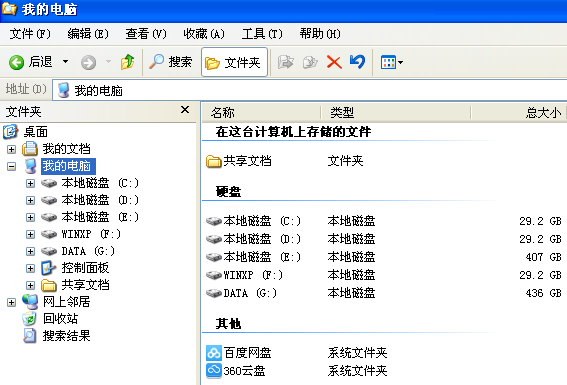
Task: Select WINXP (F:) drive icon in tree
Action: click(x=49, y=234)
